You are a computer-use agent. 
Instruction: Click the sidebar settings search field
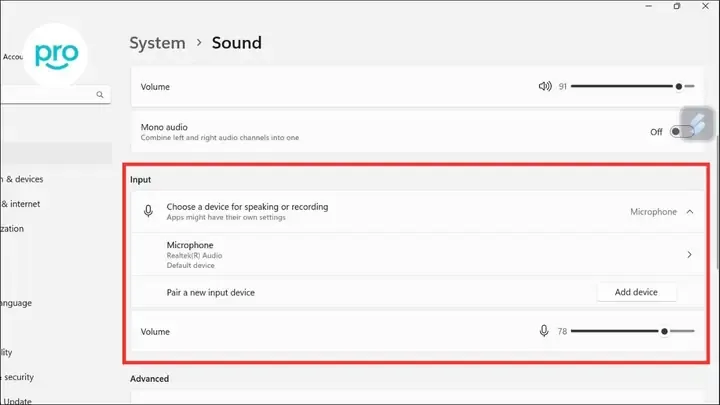coord(55,95)
